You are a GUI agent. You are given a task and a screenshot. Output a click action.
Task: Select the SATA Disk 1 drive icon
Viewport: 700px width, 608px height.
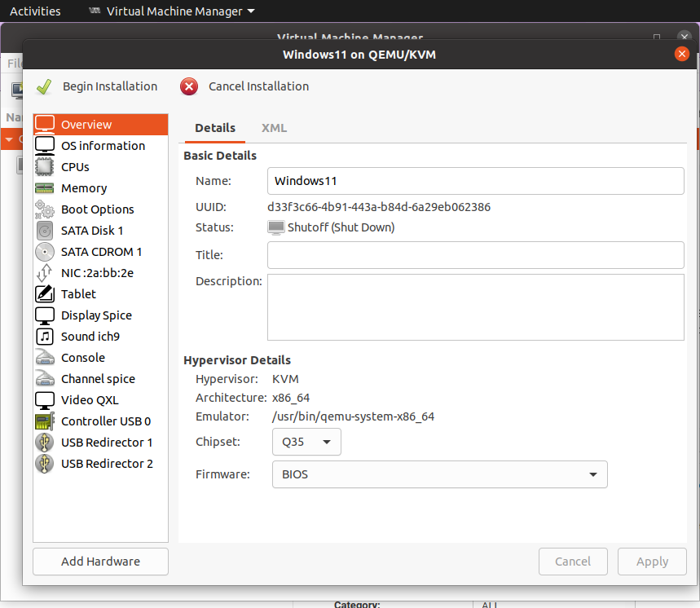pyautogui.click(x=45, y=231)
